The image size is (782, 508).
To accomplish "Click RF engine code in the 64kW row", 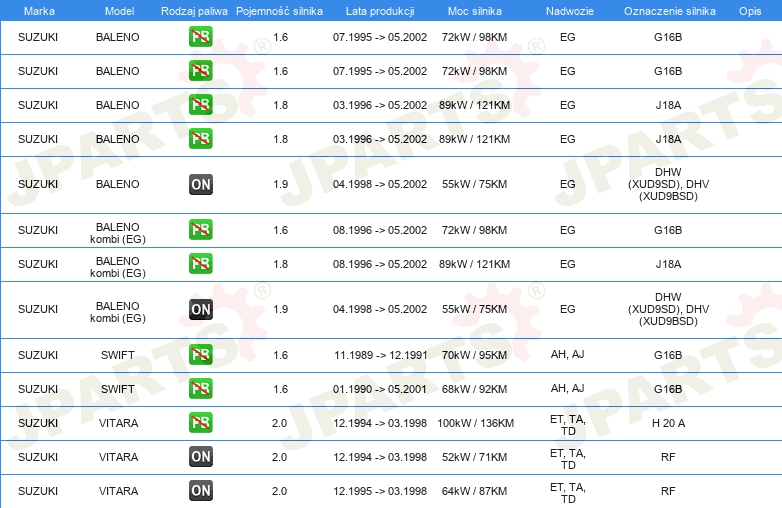I will [x=668, y=491].
